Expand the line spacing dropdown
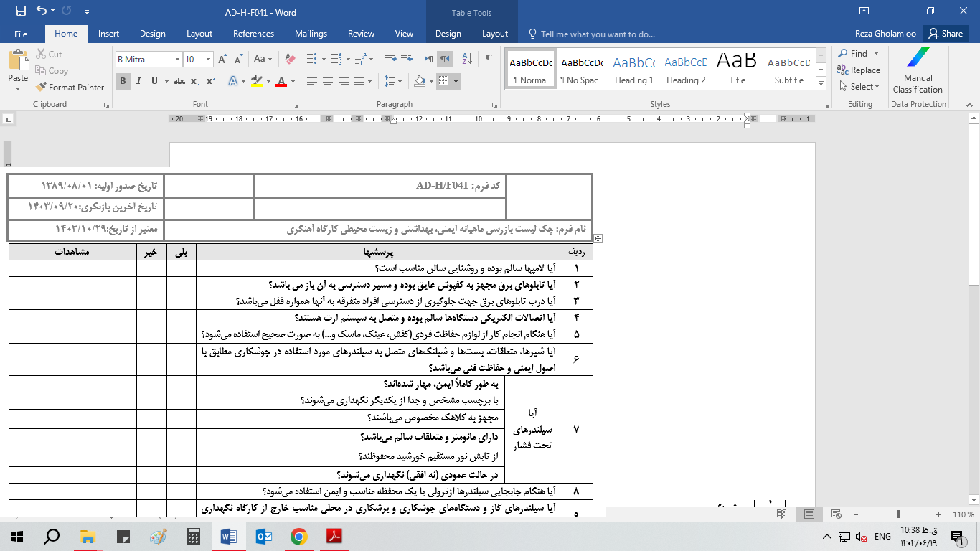 [399, 81]
